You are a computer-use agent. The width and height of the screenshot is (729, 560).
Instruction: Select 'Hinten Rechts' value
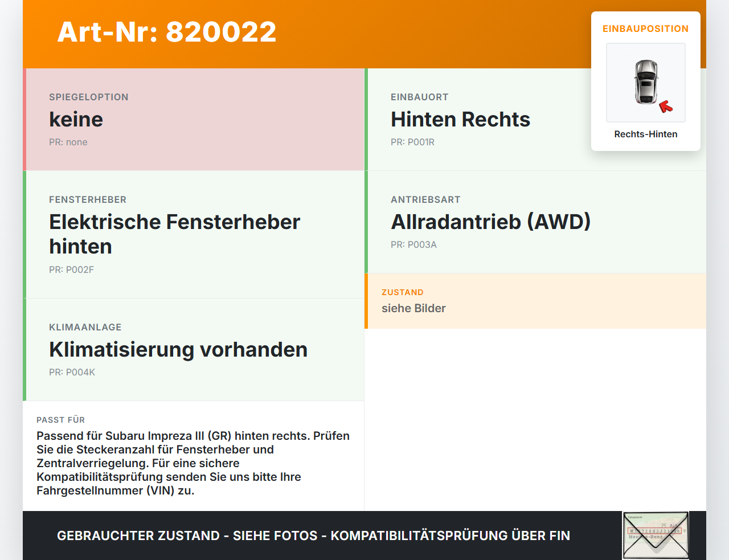pyautogui.click(x=461, y=119)
